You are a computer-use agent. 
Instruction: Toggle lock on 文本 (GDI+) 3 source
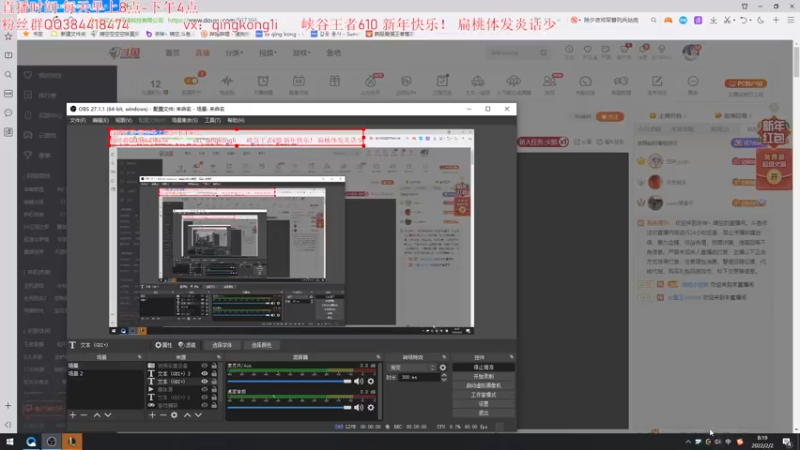[214, 373]
